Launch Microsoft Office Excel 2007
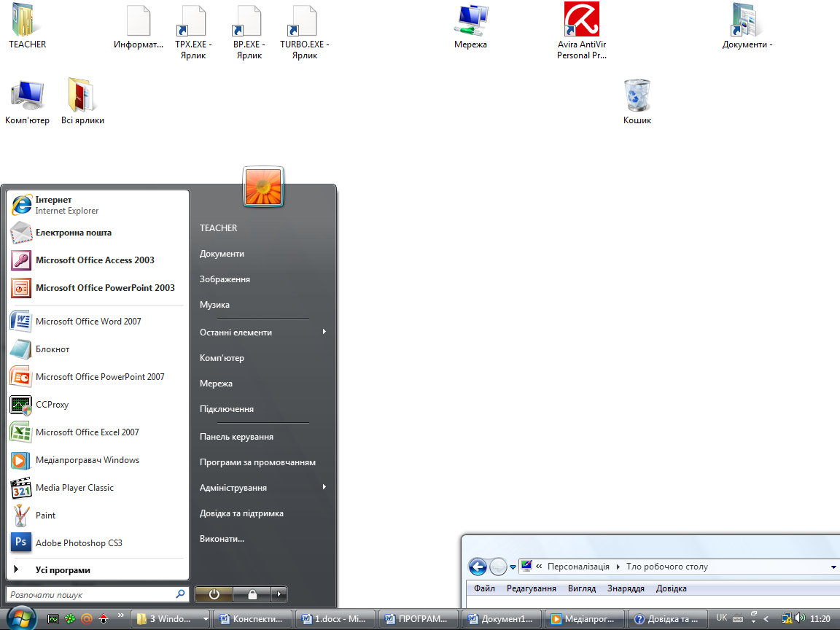840x630 pixels. pyautogui.click(x=98, y=432)
